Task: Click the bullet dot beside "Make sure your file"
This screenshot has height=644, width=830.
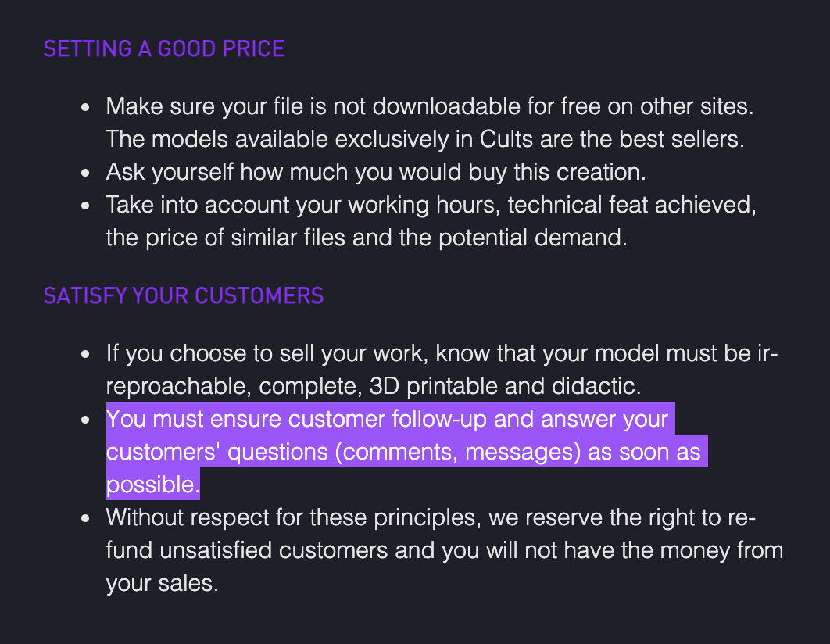Action: (86, 107)
